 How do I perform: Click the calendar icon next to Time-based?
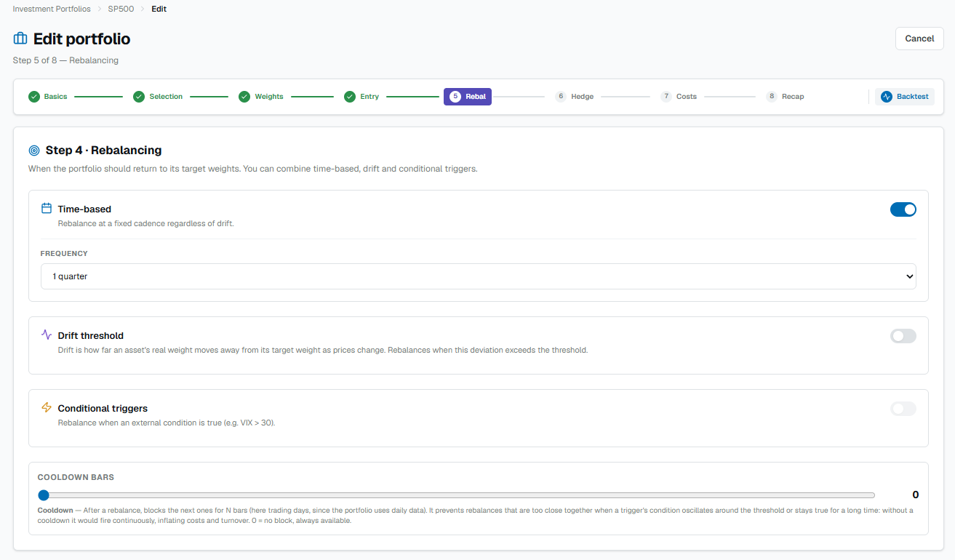[47, 209]
